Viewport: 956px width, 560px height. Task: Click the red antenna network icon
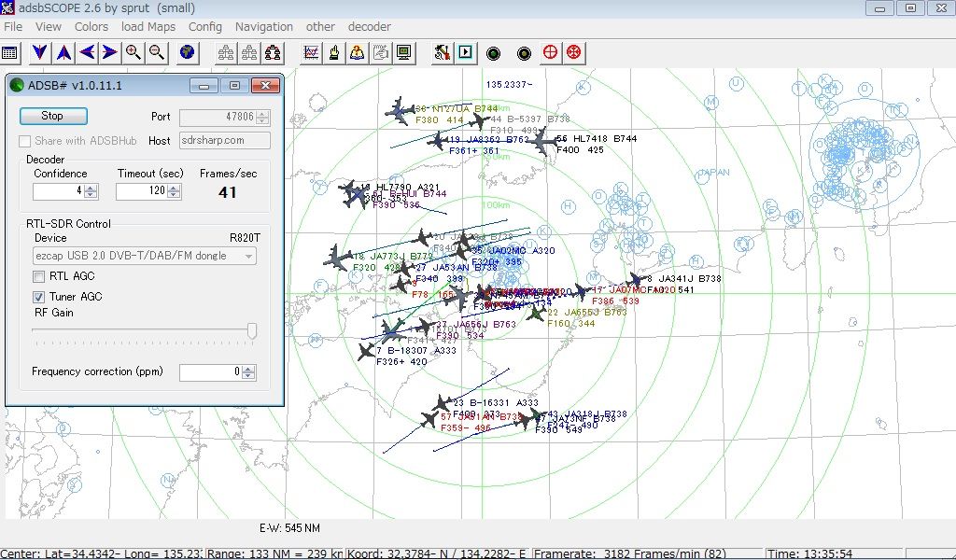click(x=272, y=53)
